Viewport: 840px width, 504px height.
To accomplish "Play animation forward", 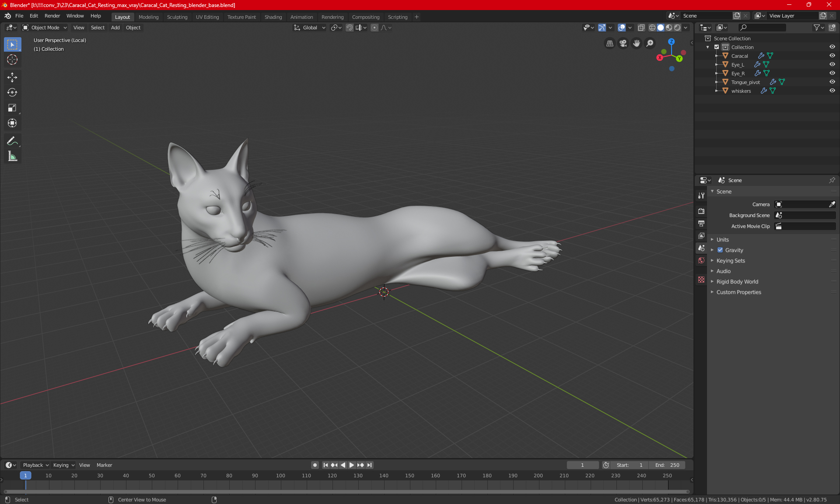I will click(x=352, y=465).
